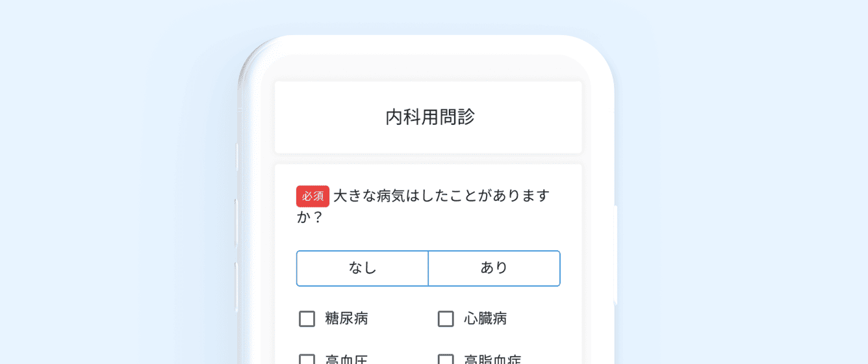Select the なし option
This screenshot has height=364, width=868.
(363, 268)
